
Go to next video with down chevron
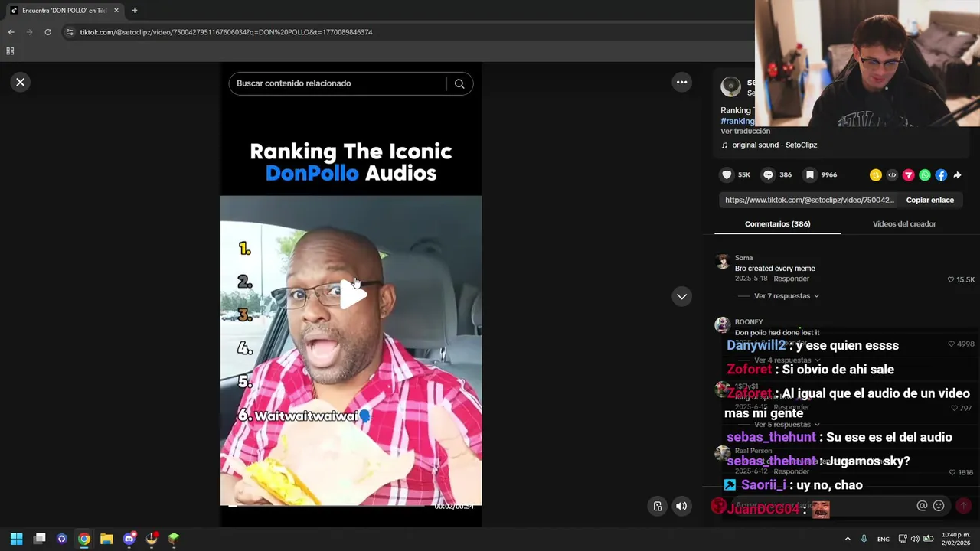[x=681, y=296]
